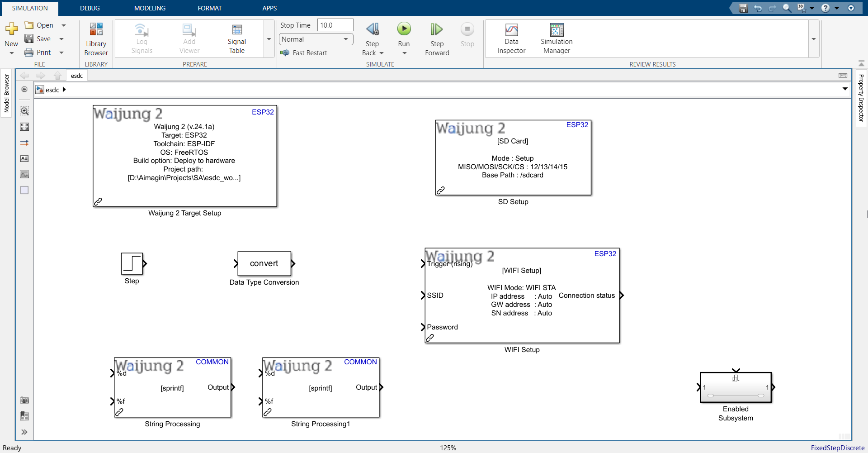Click the screenshot camera icon

pos(24,400)
